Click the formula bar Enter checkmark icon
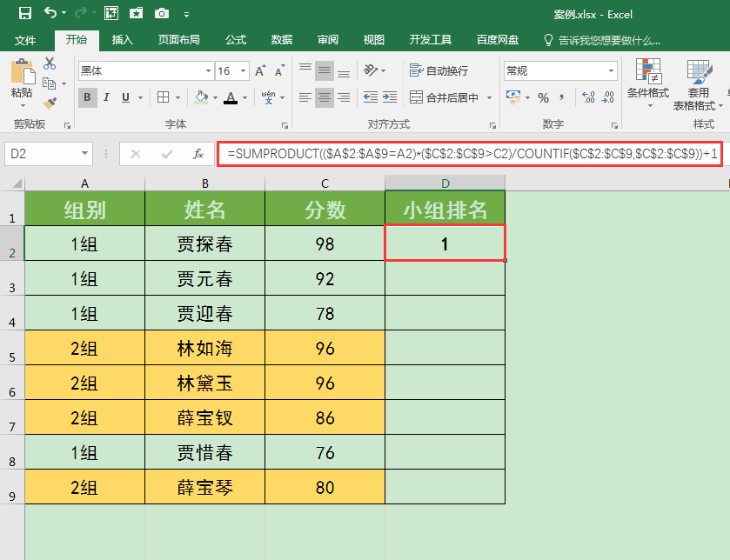The width and height of the screenshot is (730, 560). pos(167,154)
